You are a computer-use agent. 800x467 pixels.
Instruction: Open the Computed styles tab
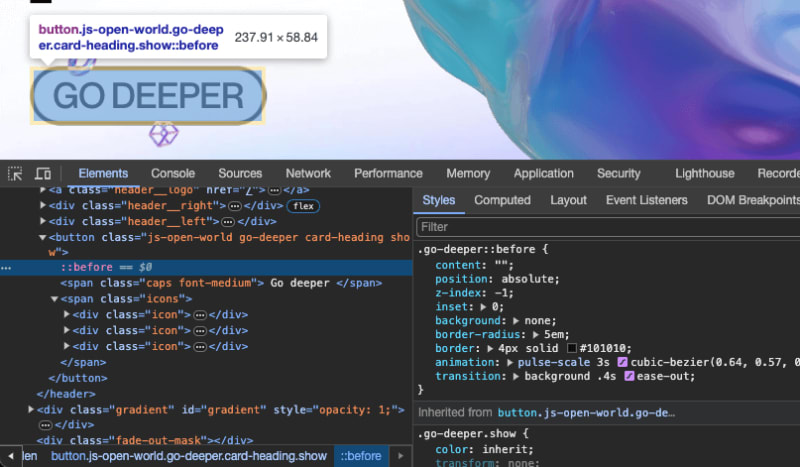point(502,200)
